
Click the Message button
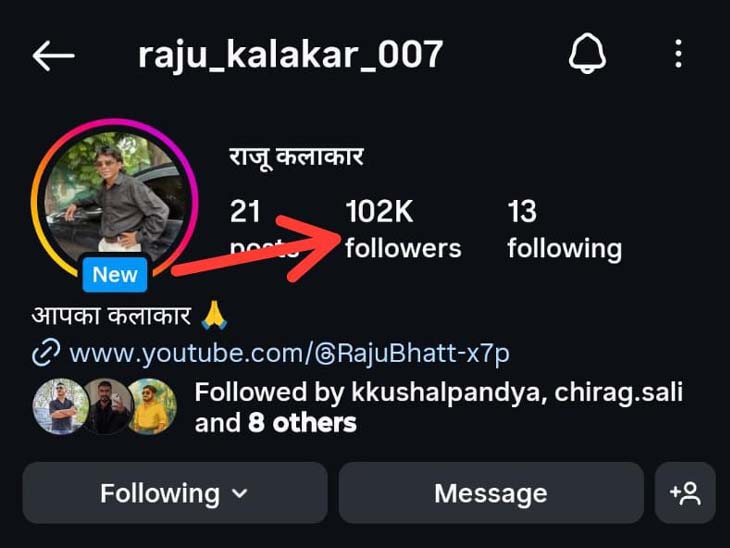491,493
